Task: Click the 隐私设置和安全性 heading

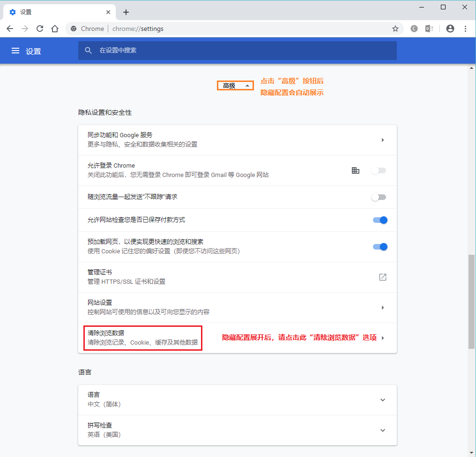Action: click(105, 112)
